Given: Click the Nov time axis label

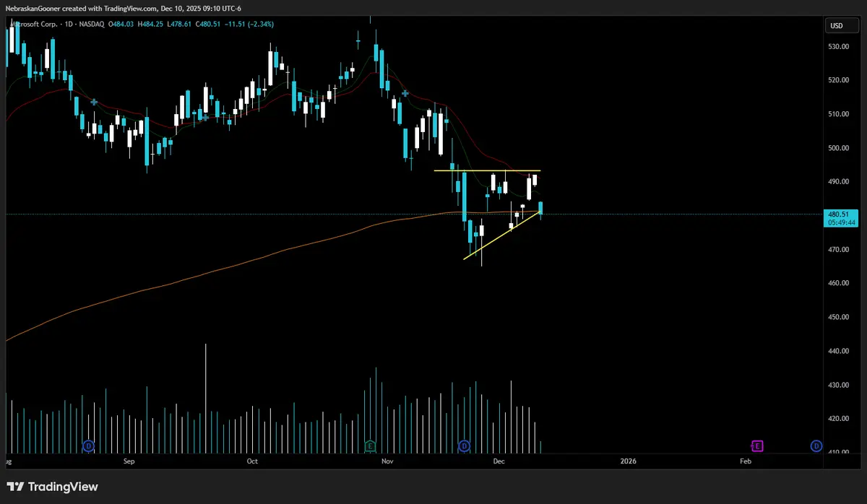Looking at the screenshot, I should pyautogui.click(x=388, y=461).
